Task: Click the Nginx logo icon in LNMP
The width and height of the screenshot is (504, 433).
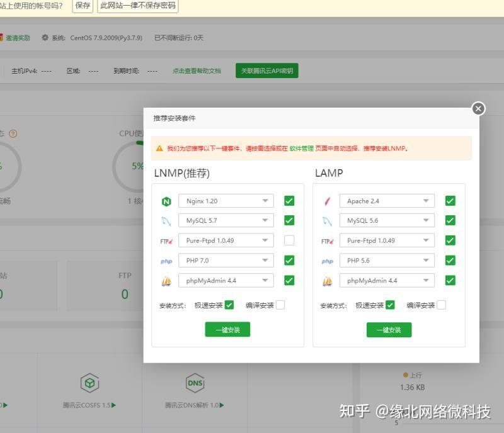Action: [x=166, y=201]
